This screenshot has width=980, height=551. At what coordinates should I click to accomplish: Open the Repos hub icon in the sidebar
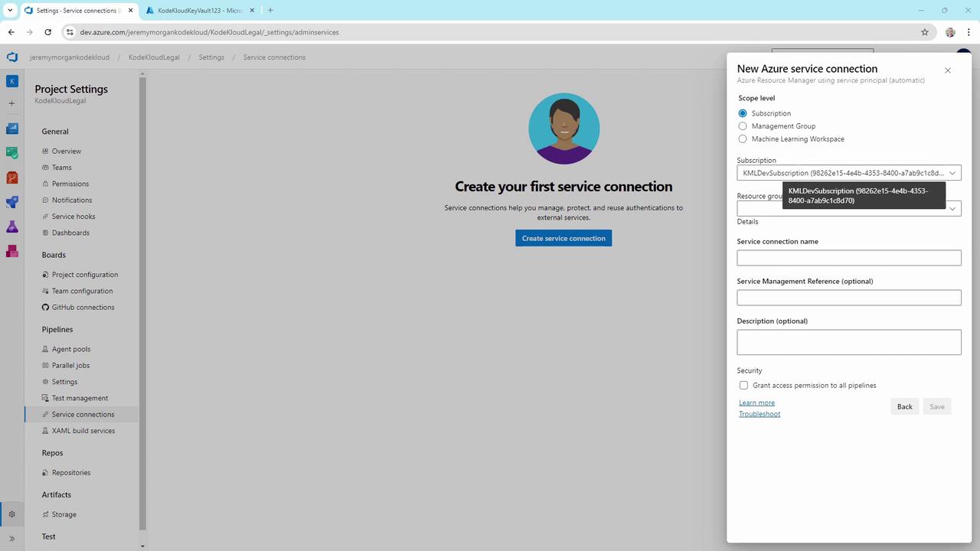point(11,178)
